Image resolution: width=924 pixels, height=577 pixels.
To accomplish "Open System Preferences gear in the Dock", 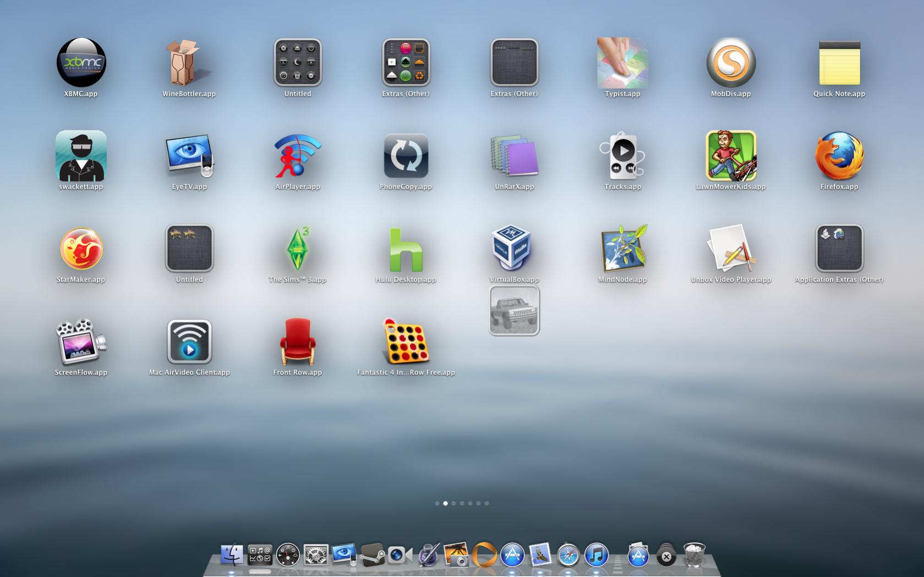I will (316, 555).
